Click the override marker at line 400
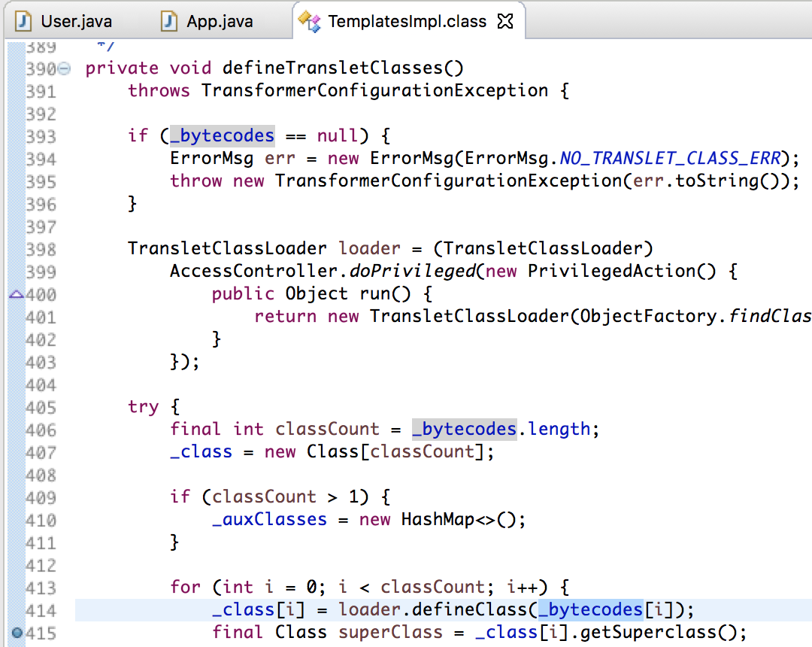The image size is (812, 647). pyautogui.click(x=17, y=295)
